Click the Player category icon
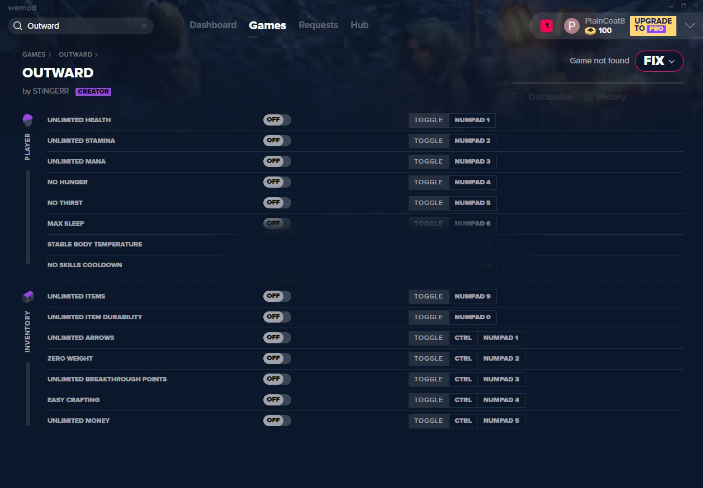The width and height of the screenshot is (703, 488). (28, 120)
